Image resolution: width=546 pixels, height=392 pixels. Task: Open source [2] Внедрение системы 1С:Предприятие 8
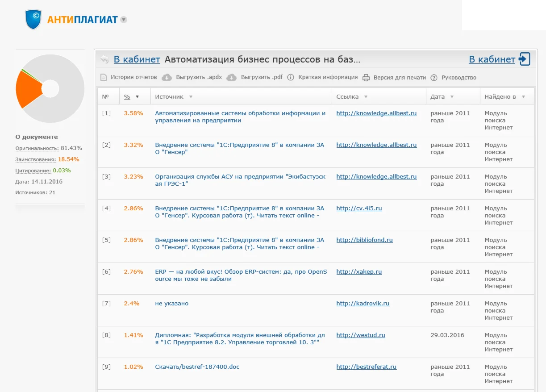(x=240, y=148)
